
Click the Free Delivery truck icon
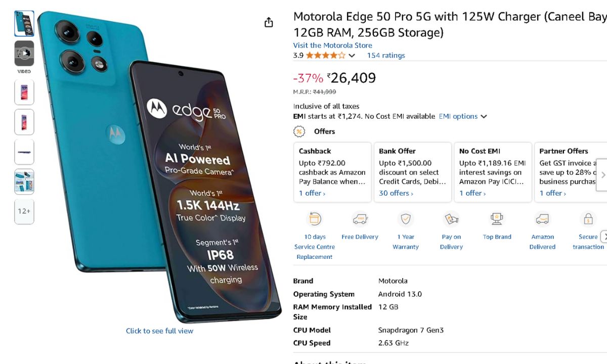coord(360,219)
